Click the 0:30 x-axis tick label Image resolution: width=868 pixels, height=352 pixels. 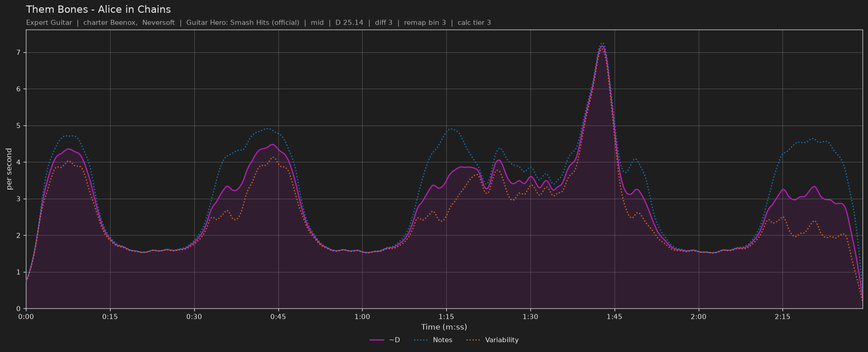tap(194, 317)
